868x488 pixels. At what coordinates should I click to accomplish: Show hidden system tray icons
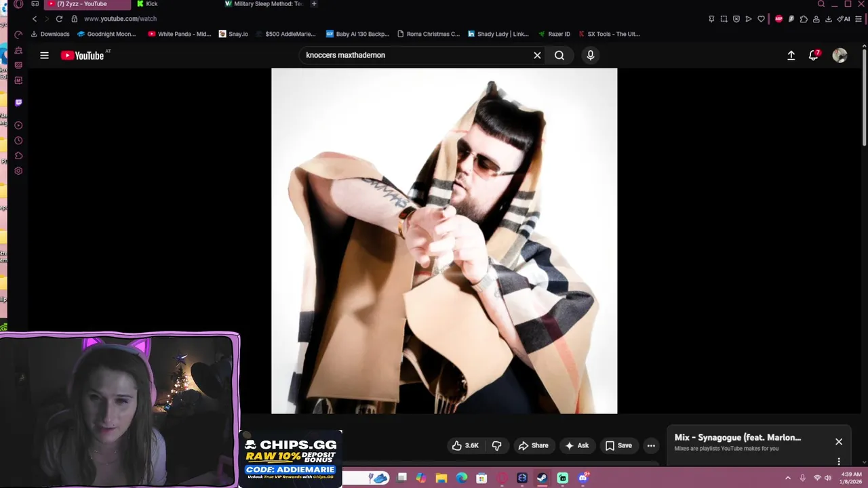[788, 478]
